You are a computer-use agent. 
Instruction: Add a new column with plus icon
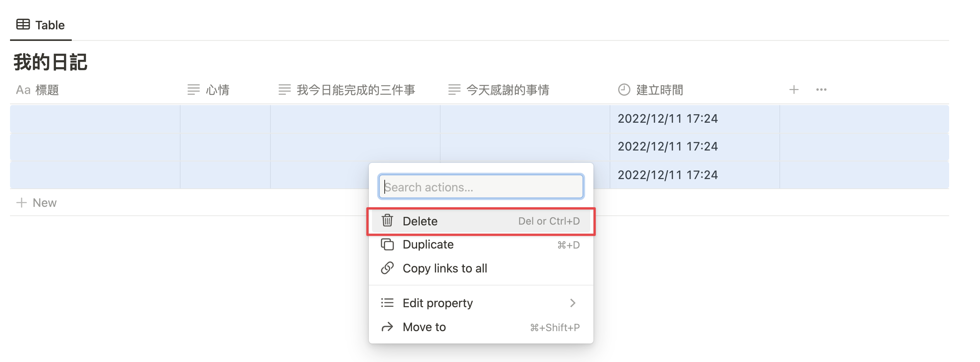point(794,90)
